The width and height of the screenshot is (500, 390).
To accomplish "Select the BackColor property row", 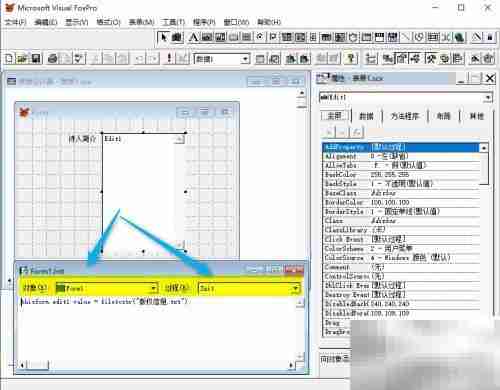I will tap(402, 174).
